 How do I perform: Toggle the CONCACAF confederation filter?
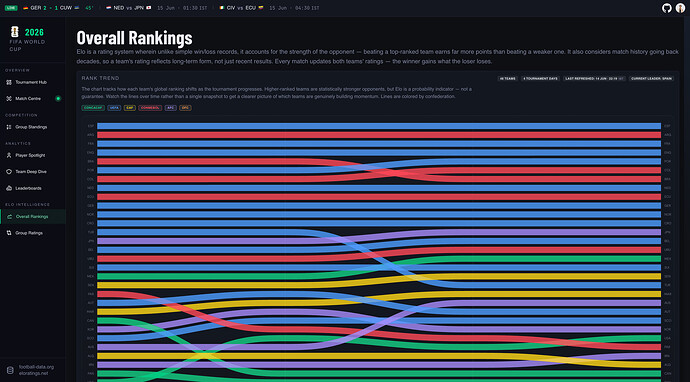(93, 108)
